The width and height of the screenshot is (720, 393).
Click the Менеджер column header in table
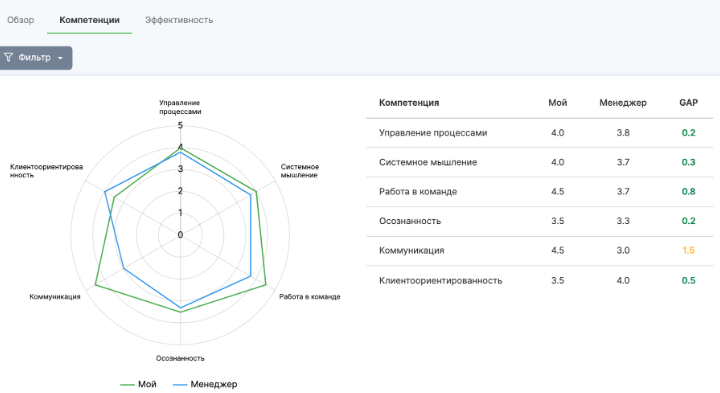[x=623, y=103]
